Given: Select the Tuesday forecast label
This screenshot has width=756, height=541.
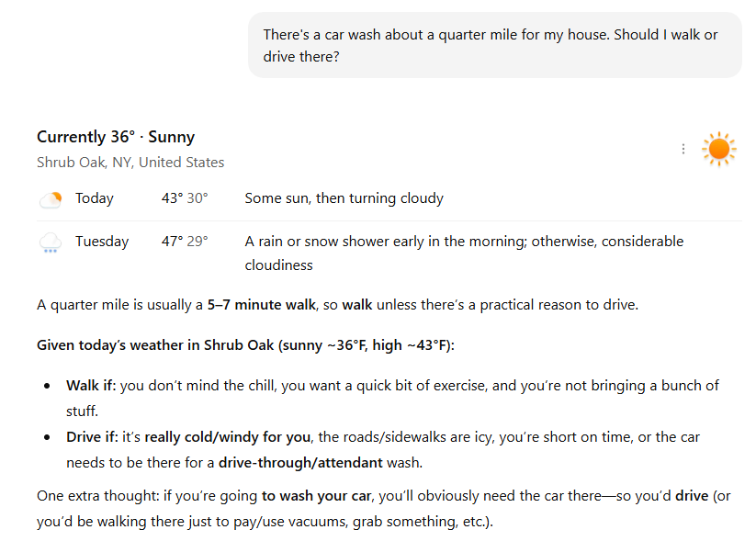Looking at the screenshot, I should click(102, 242).
